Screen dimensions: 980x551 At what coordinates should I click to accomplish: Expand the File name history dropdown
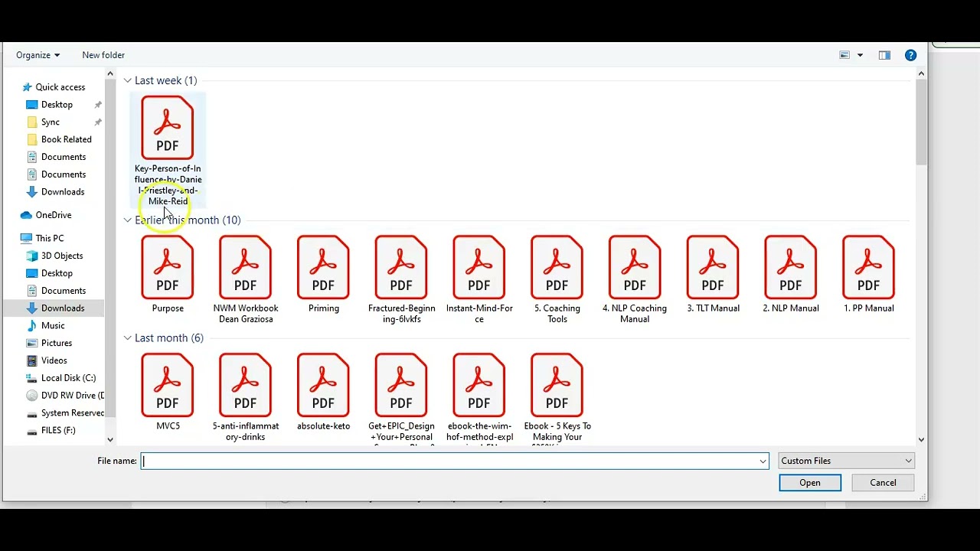pyautogui.click(x=763, y=461)
